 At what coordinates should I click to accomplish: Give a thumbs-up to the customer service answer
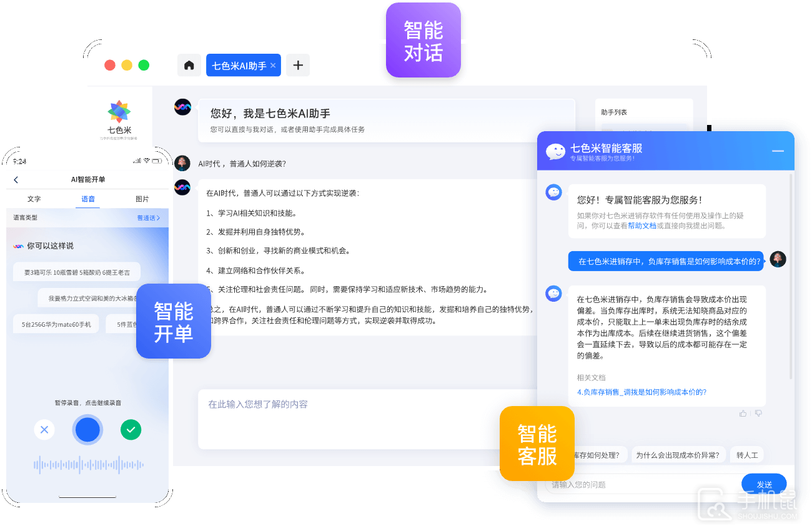[743, 412]
